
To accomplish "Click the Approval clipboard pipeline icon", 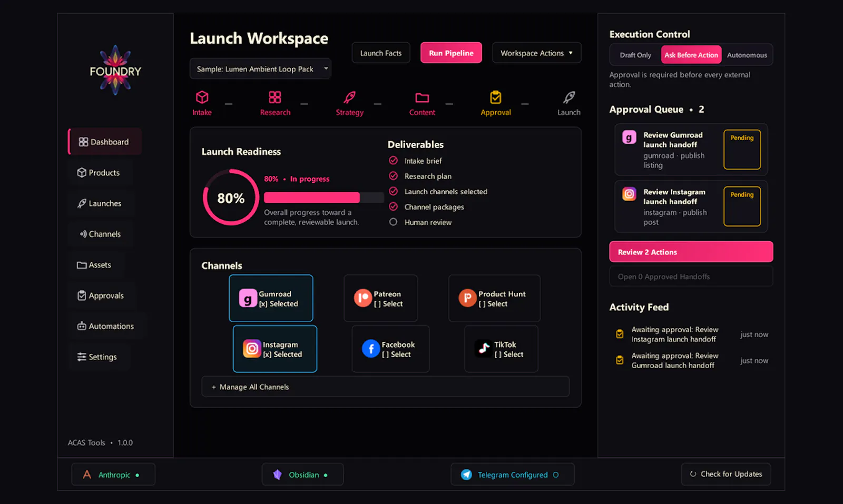I will (496, 97).
